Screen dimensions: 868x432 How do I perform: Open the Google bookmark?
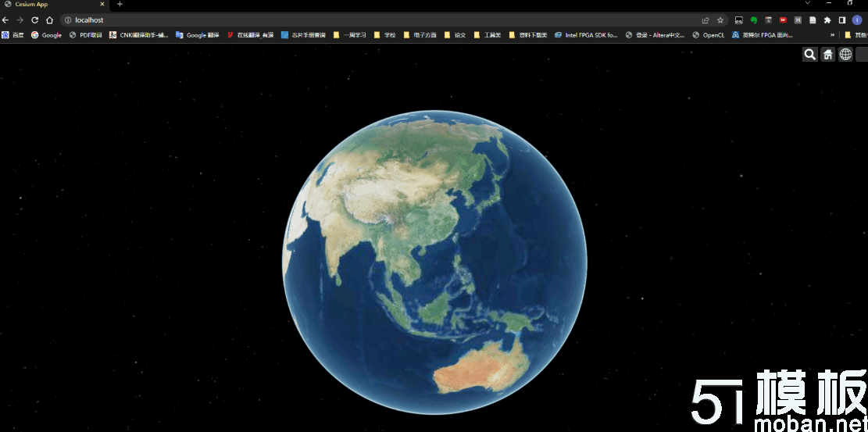coord(47,35)
